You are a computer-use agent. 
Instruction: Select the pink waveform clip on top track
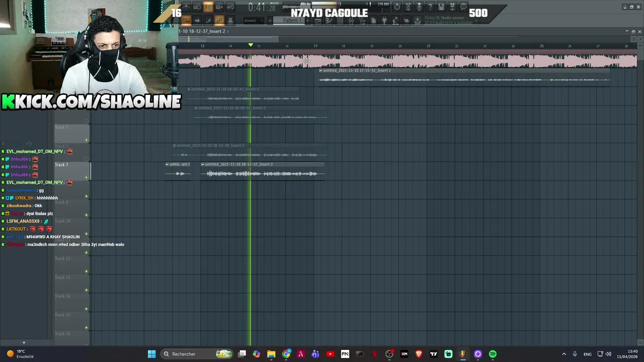(x=408, y=61)
